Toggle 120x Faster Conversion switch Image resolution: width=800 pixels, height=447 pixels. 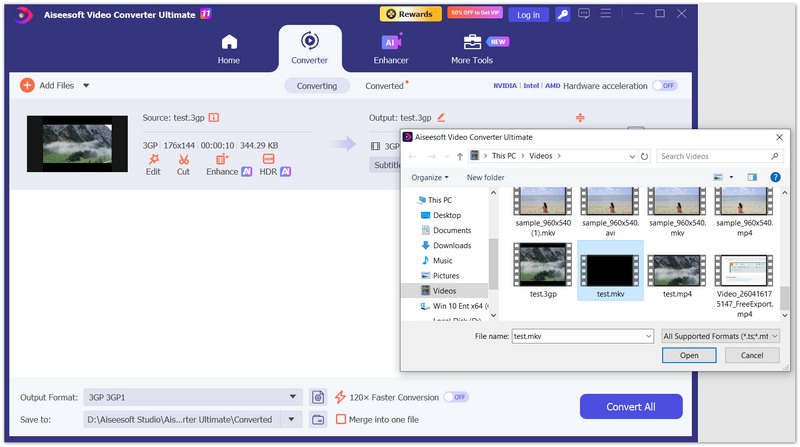tap(456, 397)
